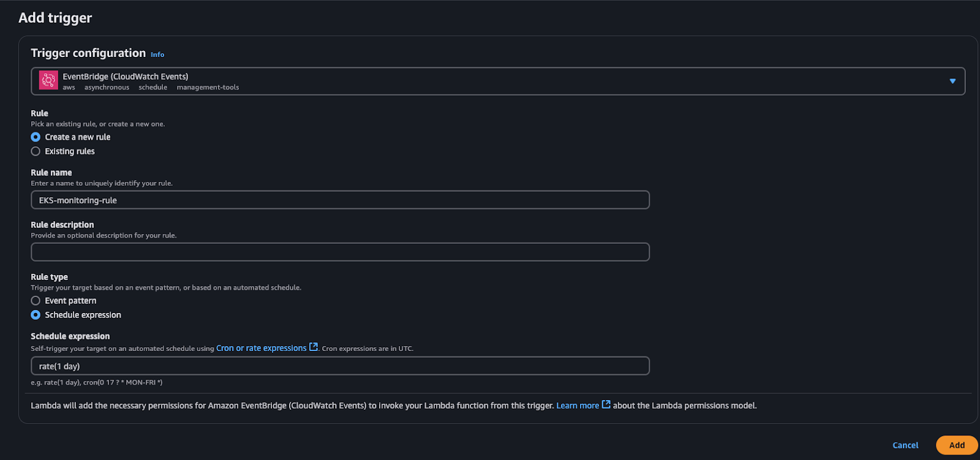Viewport: 980px width, 460px height.
Task: Select Create a new rule radio
Action: coord(36,137)
